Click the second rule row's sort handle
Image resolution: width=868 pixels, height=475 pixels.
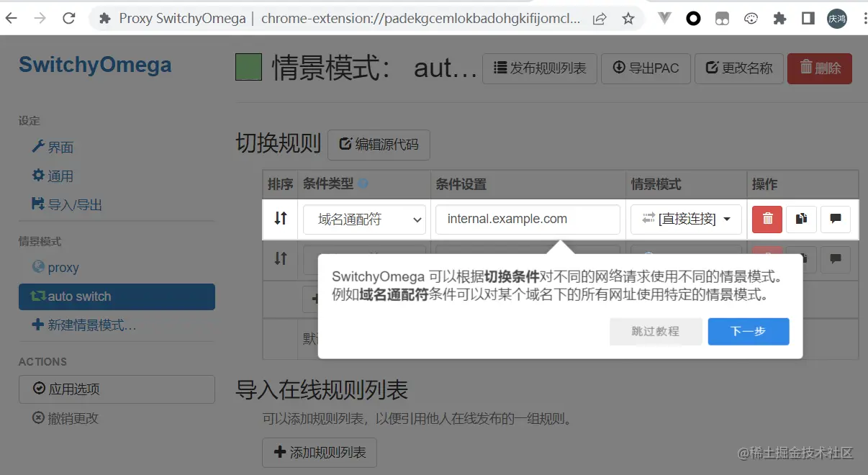click(x=281, y=258)
